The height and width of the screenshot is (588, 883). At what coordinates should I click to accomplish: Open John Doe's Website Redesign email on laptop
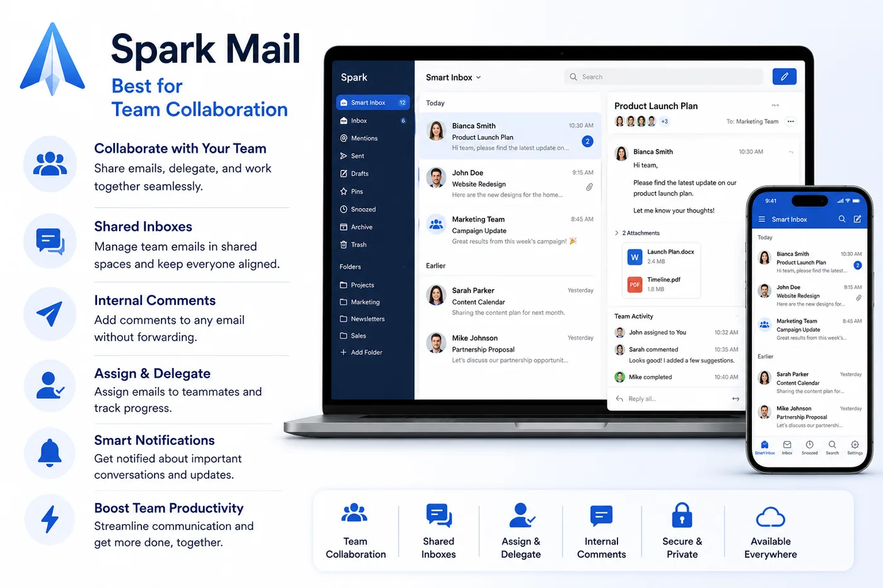(509, 183)
